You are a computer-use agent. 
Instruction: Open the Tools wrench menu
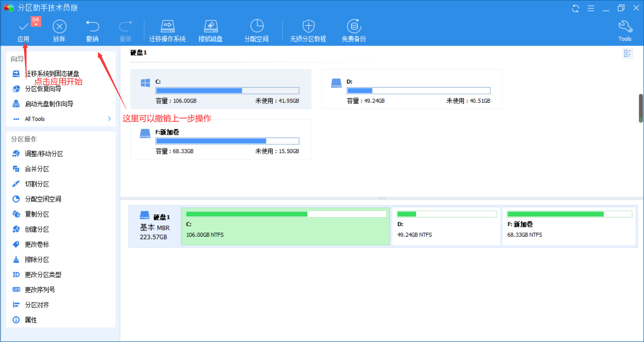coord(625,31)
